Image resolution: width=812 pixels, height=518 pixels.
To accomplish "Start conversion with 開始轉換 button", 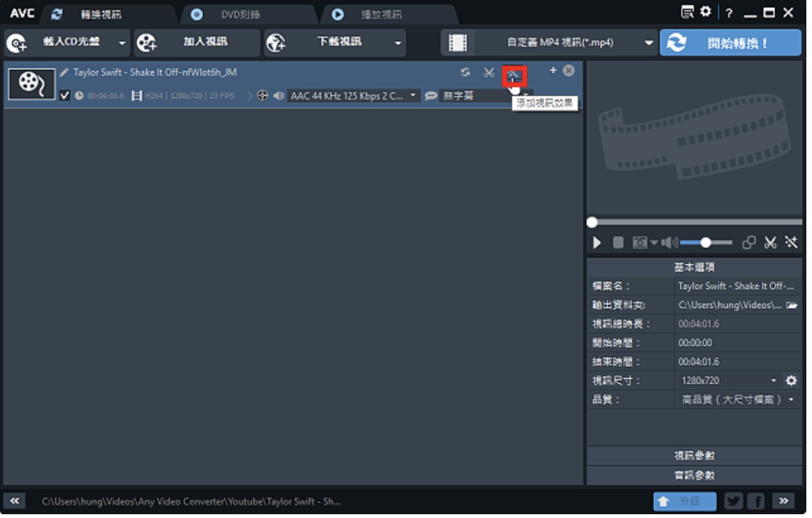I will point(730,42).
